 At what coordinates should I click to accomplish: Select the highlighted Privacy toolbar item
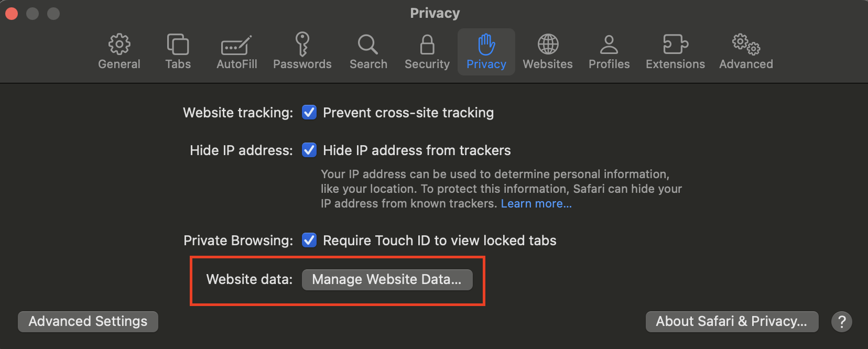point(486,51)
